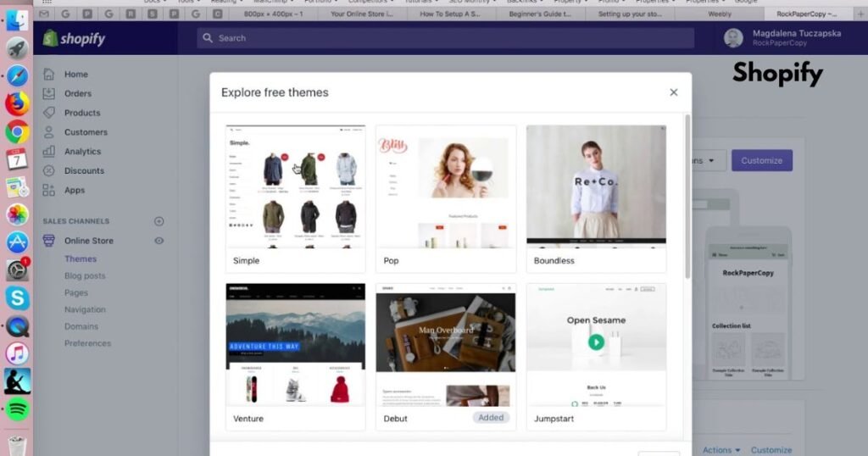Screen dimensions: 868x456
Task: Open Firefox from the dock
Action: [x=17, y=103]
